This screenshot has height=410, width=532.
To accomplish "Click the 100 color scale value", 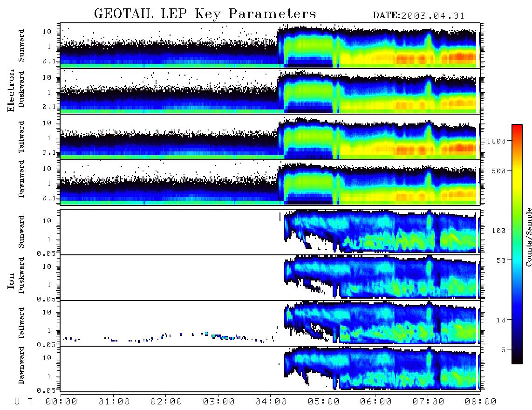I will [499, 231].
